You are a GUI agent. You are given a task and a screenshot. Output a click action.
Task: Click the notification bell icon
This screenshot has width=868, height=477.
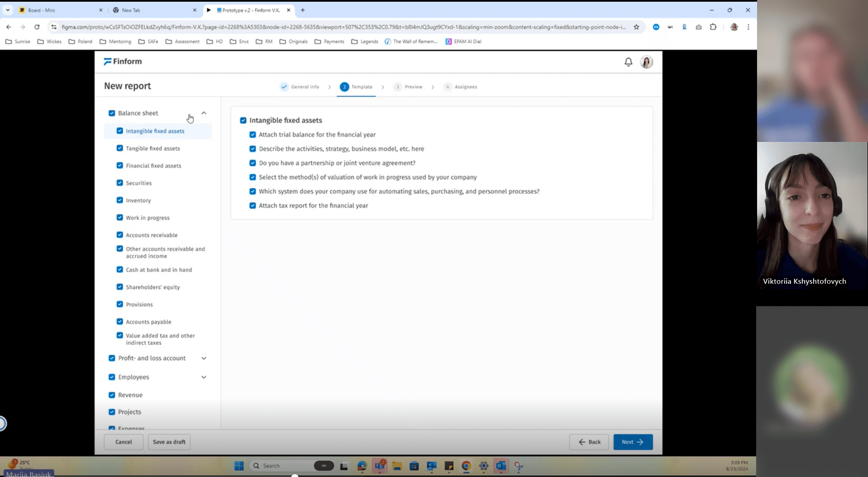(x=628, y=62)
